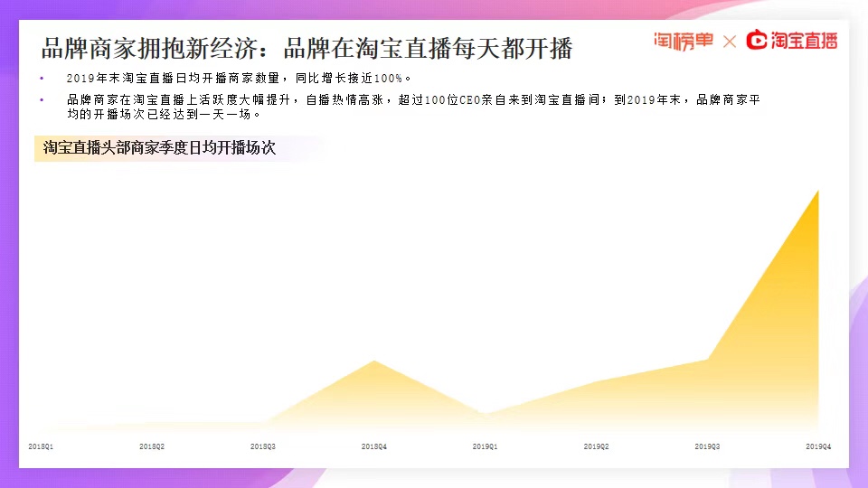Click the 2019Q4 peak of area chart
The image size is (868, 488).
[817, 193]
